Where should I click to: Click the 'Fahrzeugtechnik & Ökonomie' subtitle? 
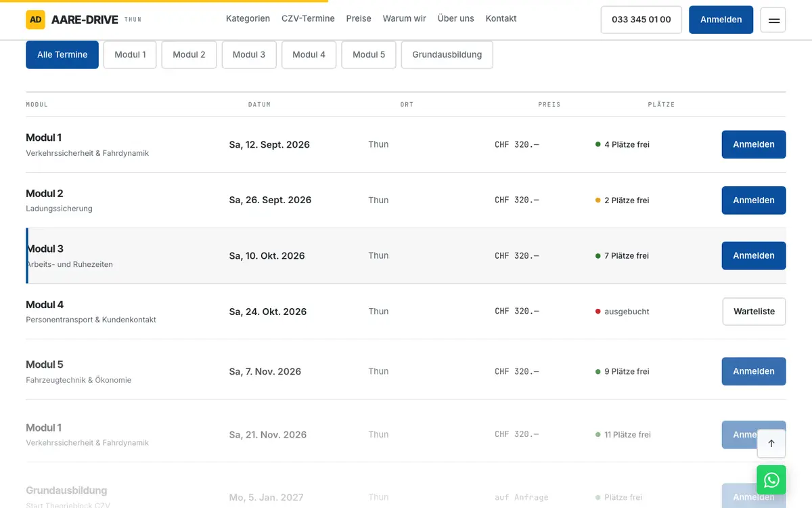click(78, 380)
